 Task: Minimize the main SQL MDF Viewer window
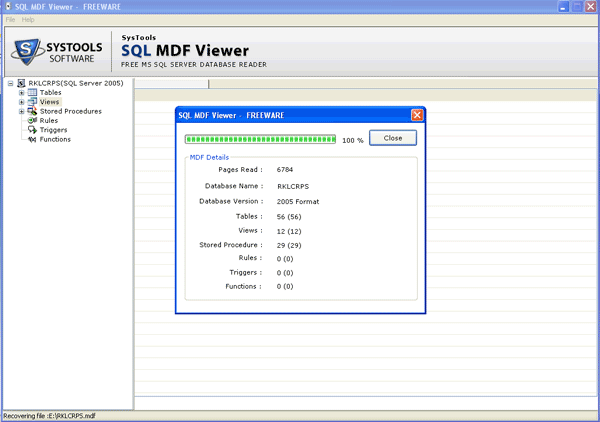pos(563,7)
